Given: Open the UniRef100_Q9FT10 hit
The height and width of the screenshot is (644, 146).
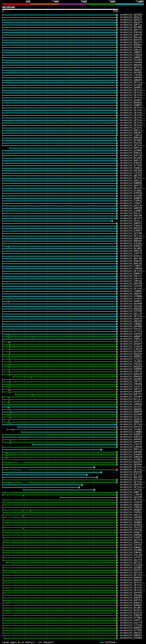Looking at the screenshot, I should 131,25.
